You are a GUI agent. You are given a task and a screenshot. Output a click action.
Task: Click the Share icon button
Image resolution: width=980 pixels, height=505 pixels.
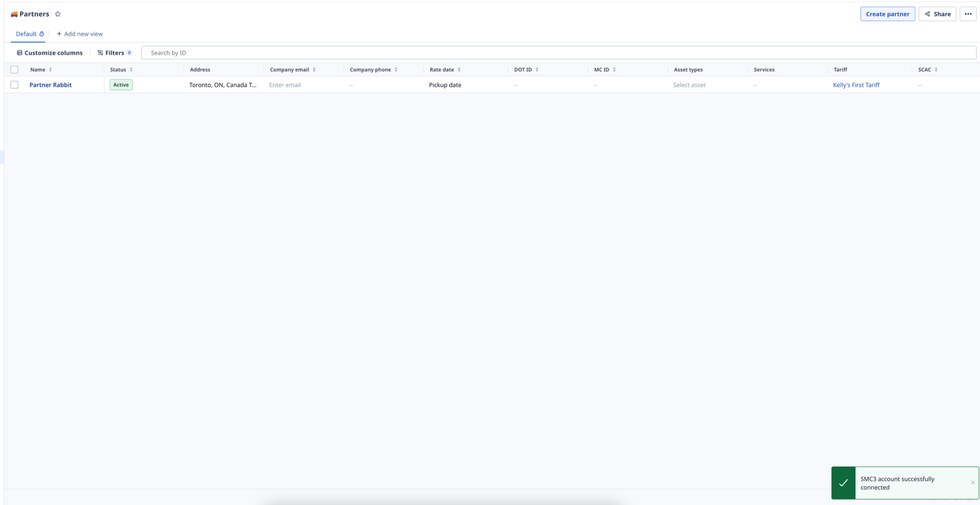point(928,14)
